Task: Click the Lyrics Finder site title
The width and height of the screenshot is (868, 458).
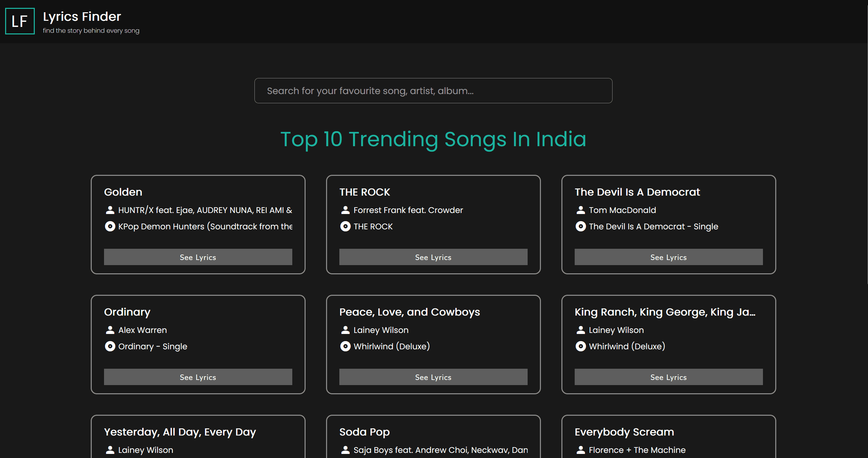Action: tap(82, 16)
